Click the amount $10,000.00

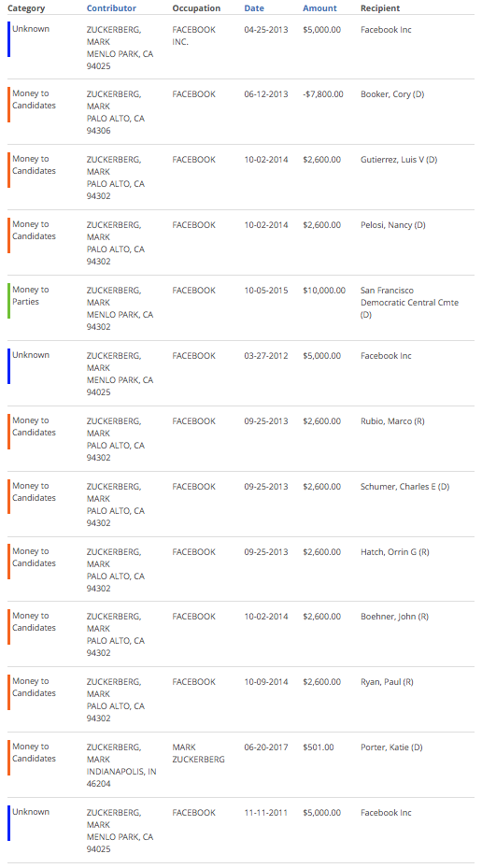[x=324, y=290]
